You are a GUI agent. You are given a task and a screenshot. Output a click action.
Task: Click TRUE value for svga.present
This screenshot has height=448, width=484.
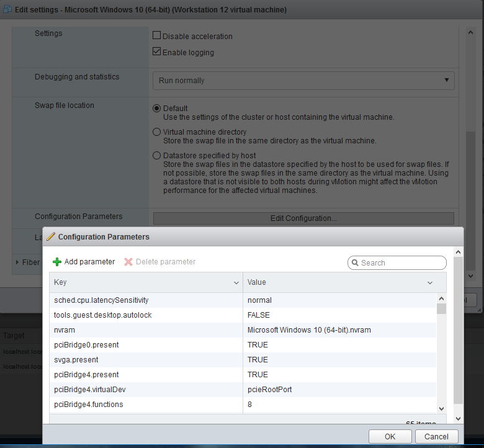[258, 360]
